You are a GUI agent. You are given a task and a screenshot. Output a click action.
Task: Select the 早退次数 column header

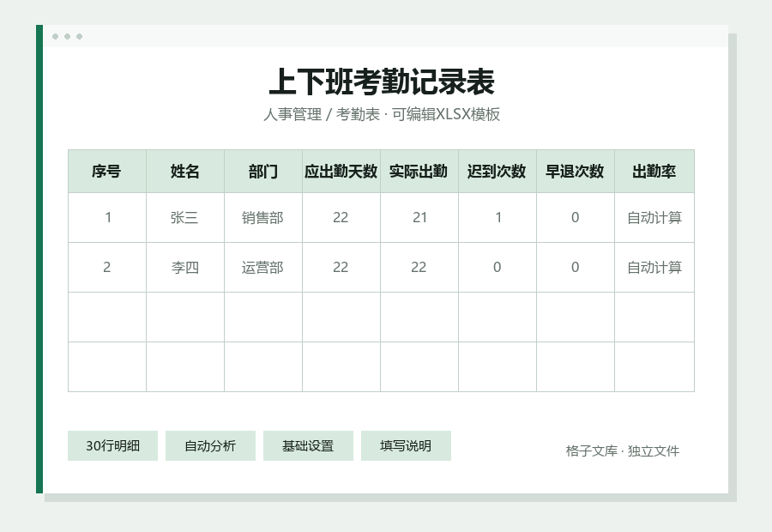coord(575,171)
